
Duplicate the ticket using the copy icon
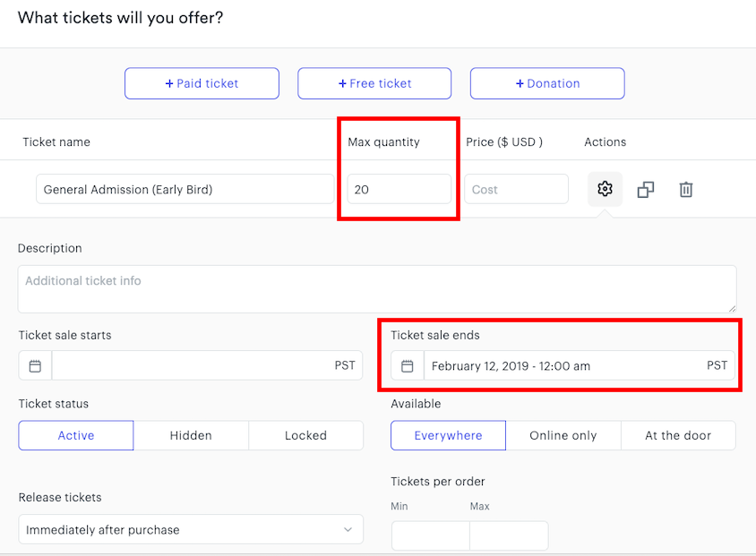(646, 189)
